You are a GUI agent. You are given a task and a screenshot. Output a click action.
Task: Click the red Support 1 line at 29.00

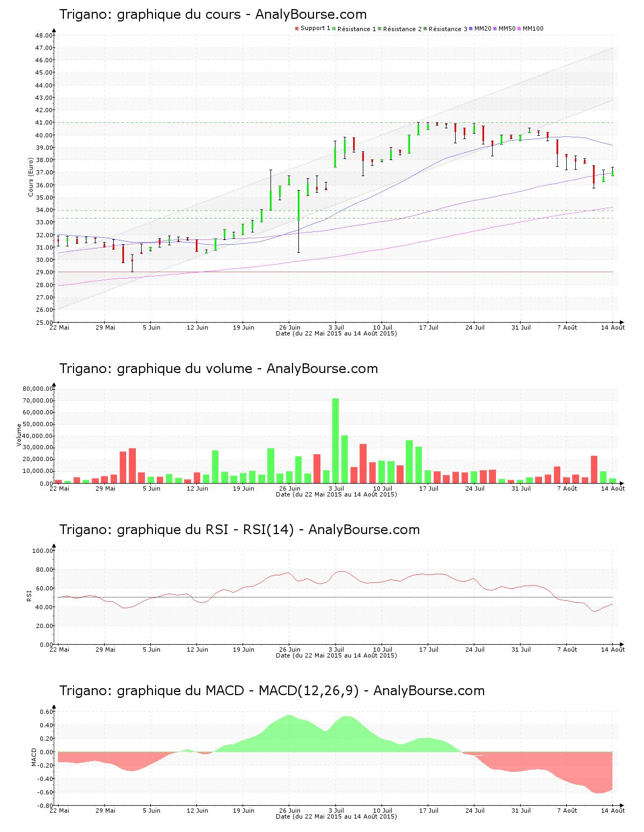coord(335,272)
